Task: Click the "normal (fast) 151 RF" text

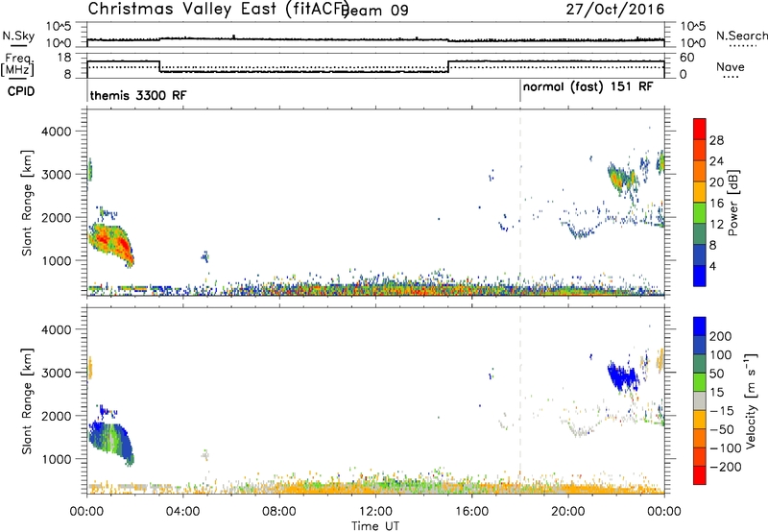Action: click(x=588, y=87)
